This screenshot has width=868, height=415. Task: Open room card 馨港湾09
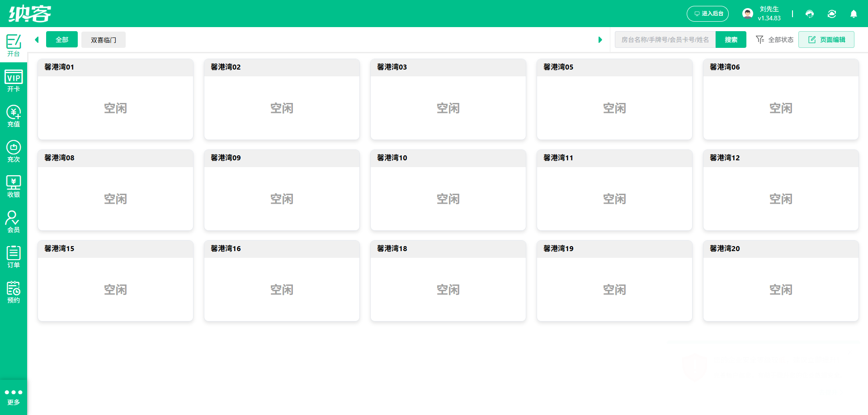coord(282,190)
